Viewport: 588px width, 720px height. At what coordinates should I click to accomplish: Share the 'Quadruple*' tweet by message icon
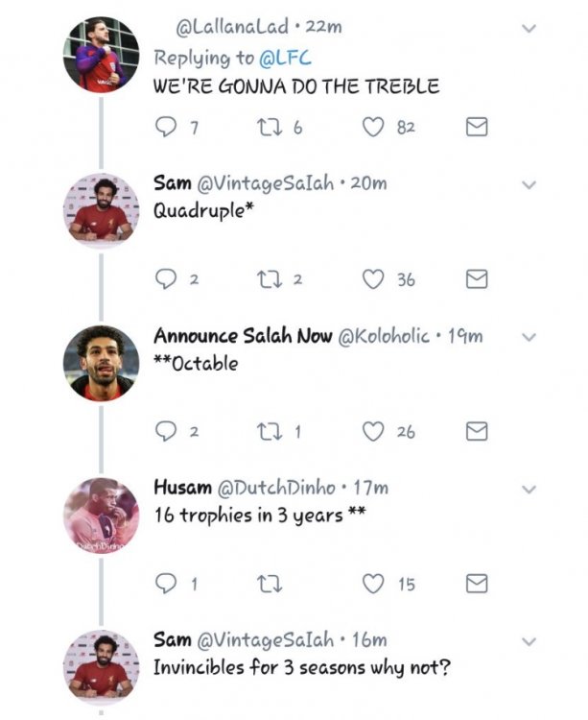(x=477, y=279)
